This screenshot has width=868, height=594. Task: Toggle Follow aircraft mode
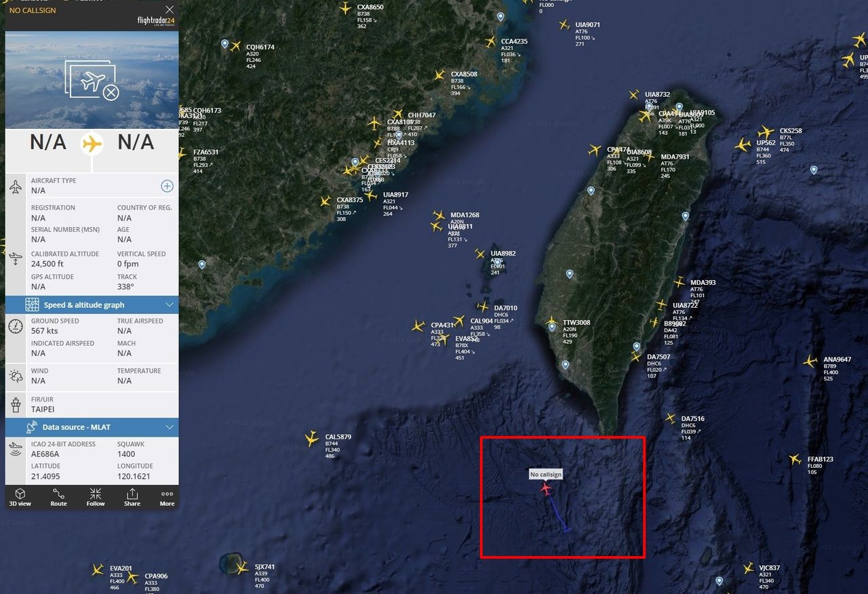tap(96, 497)
